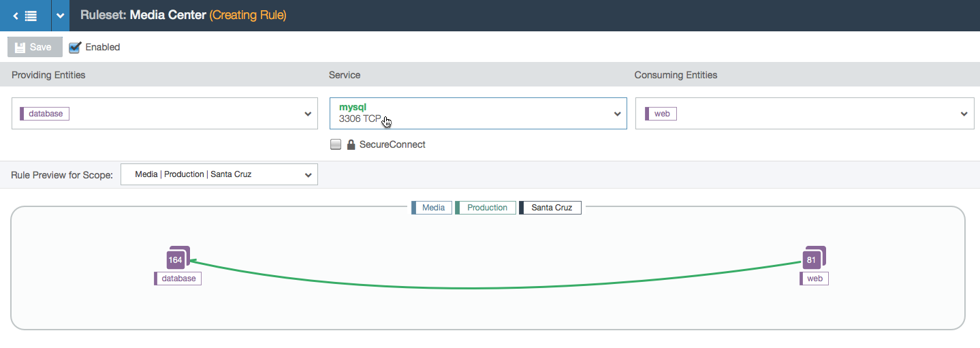Screen dimensions: 980x348
Task: Select the database tag in Providing Entities
Action: 44,114
